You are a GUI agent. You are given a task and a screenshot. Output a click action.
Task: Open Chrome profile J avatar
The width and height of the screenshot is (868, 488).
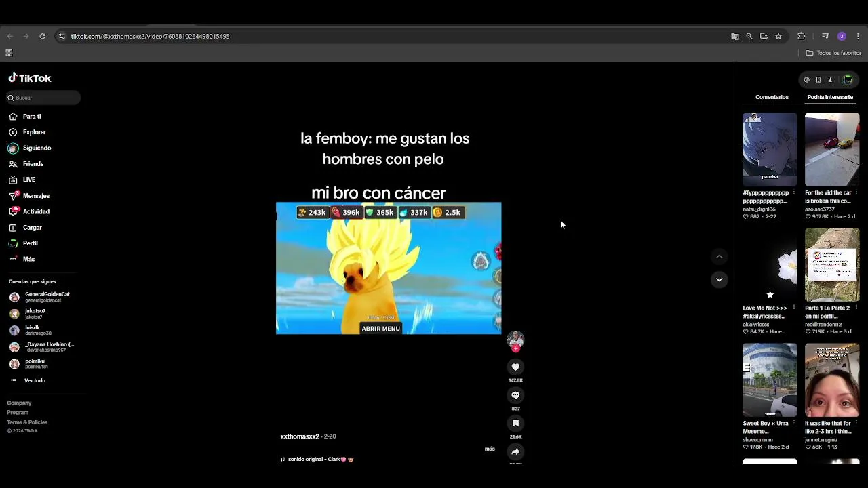tap(842, 36)
